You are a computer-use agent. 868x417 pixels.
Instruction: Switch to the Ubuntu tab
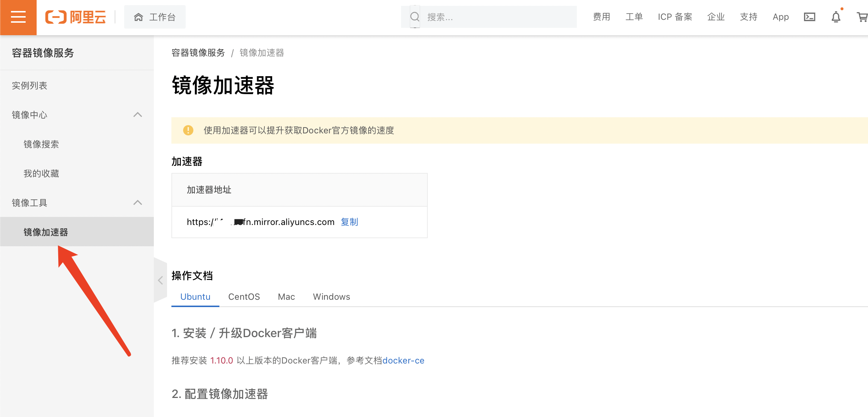pyautogui.click(x=195, y=296)
